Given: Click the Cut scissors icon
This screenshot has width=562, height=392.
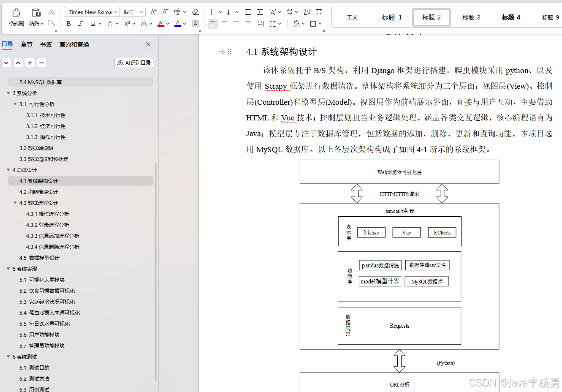Looking at the screenshot, I should pyautogui.click(x=52, y=12).
